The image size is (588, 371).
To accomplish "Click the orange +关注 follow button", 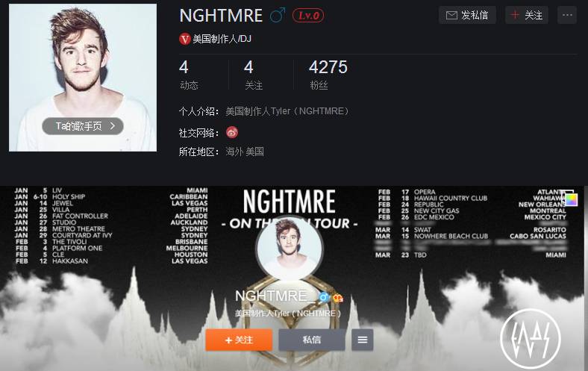I will [x=239, y=340].
